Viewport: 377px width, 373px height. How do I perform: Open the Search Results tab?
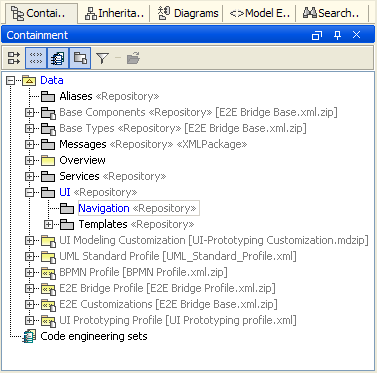[x=332, y=13]
